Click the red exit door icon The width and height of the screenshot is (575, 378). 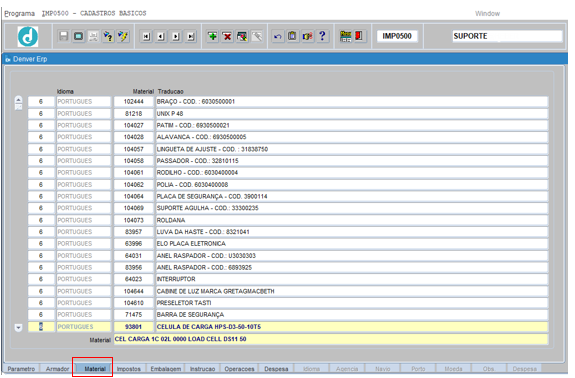point(359,36)
